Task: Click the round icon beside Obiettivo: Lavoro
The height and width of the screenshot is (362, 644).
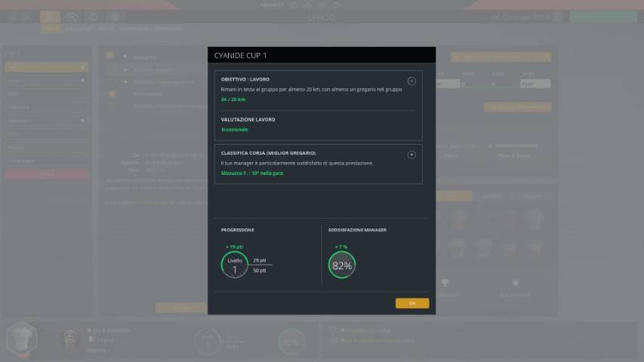Action: [411, 81]
